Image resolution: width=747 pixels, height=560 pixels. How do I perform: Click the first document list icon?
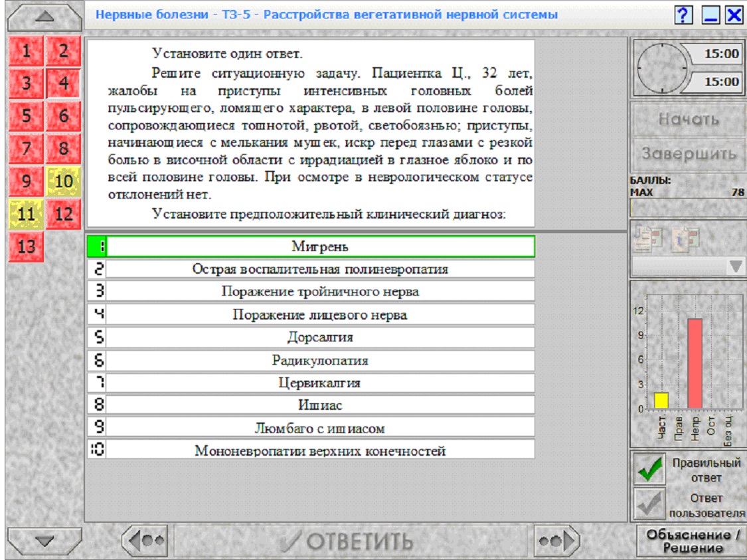click(648, 238)
